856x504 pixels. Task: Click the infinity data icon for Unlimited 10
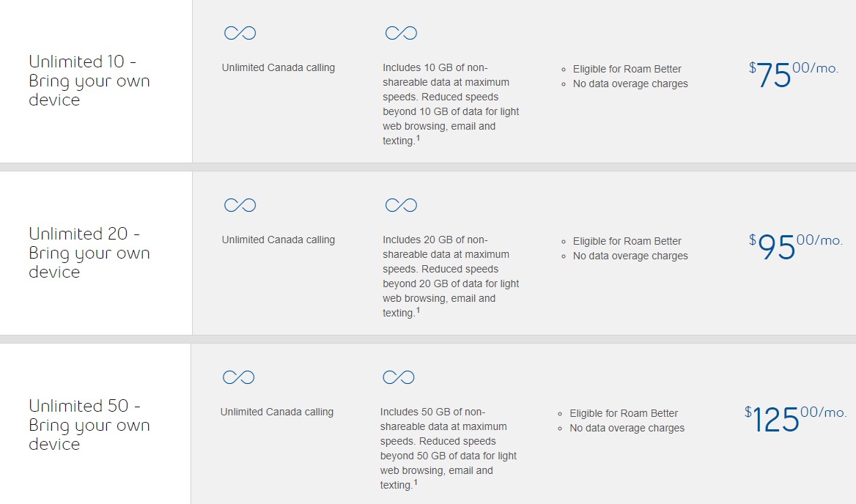402,33
